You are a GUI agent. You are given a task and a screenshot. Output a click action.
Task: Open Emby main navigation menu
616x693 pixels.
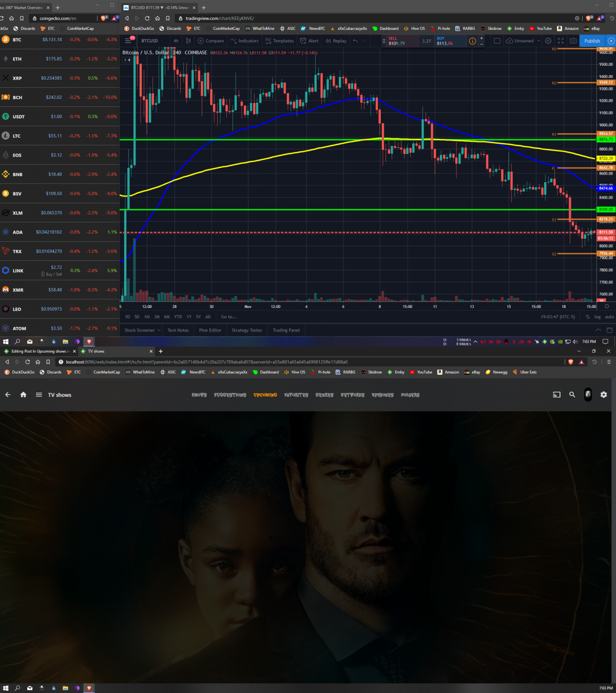point(38,395)
